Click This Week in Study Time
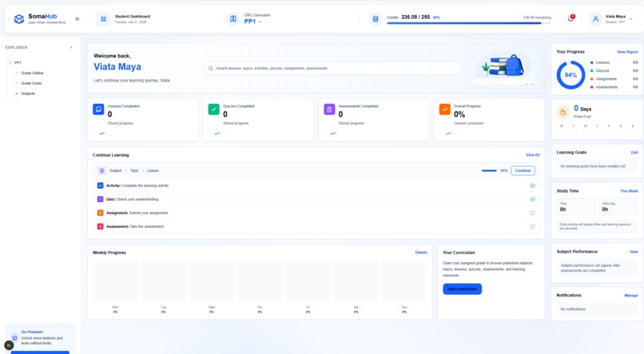This screenshot has width=644, height=354. point(629,191)
